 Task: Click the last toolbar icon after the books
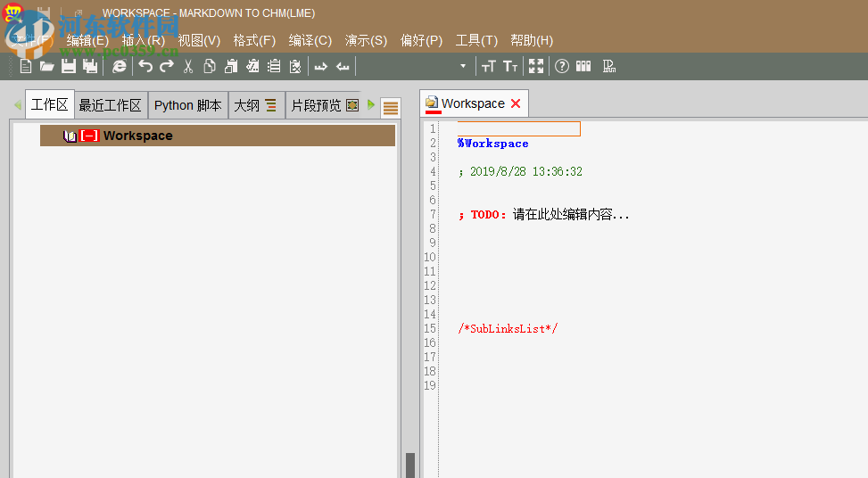click(609, 66)
